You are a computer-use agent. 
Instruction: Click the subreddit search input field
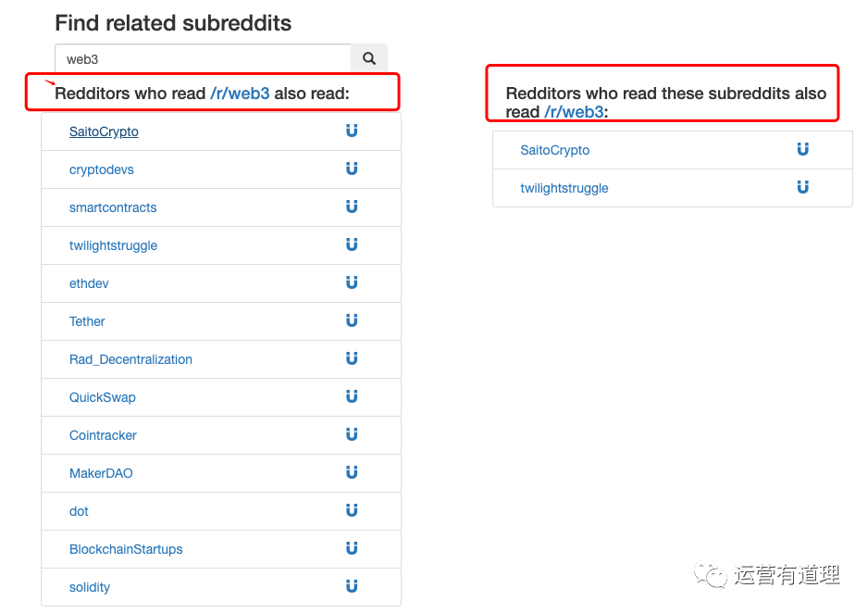click(x=204, y=58)
